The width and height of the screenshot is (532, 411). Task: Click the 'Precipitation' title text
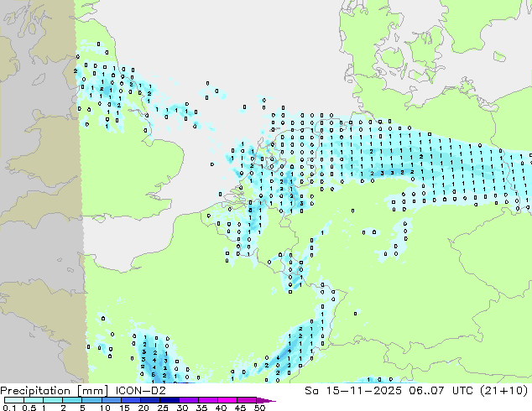click(x=35, y=391)
